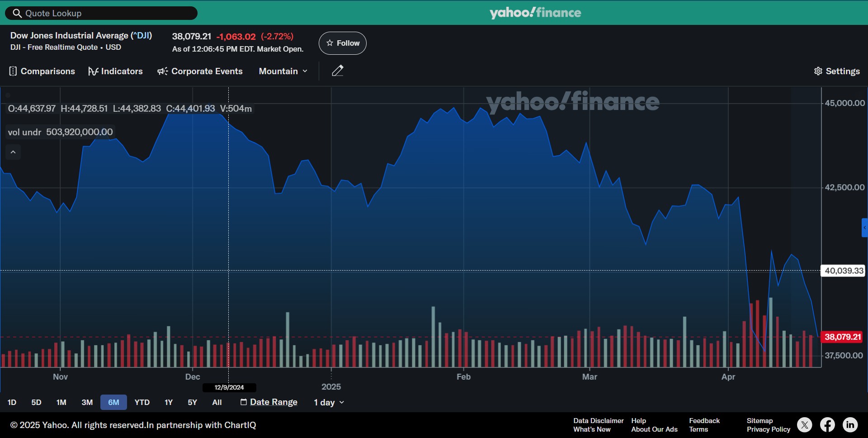Switch to YTD time range

coord(142,402)
